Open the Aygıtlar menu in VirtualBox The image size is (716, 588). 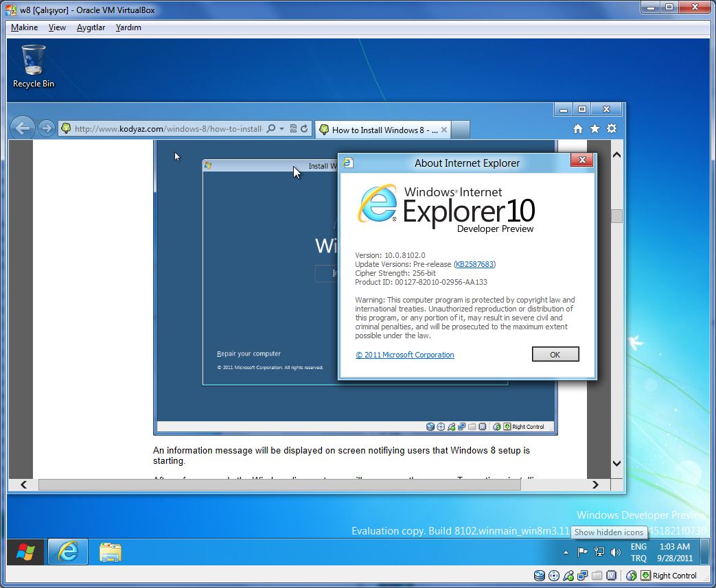(x=91, y=27)
